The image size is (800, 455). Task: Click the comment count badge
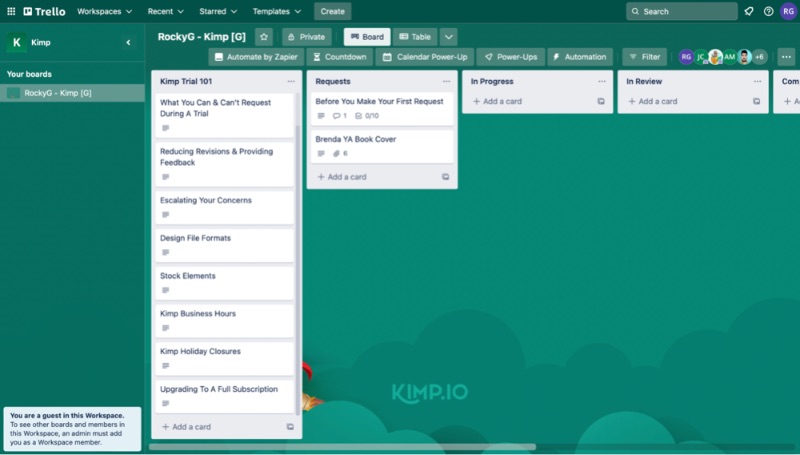point(340,116)
